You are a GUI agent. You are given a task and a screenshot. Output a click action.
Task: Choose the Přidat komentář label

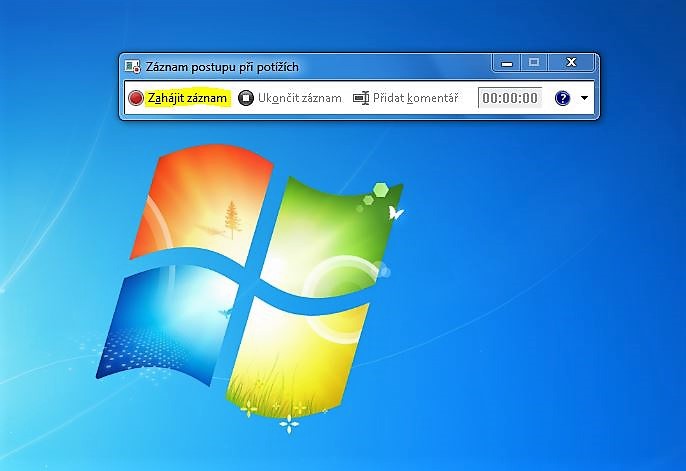tap(415, 98)
